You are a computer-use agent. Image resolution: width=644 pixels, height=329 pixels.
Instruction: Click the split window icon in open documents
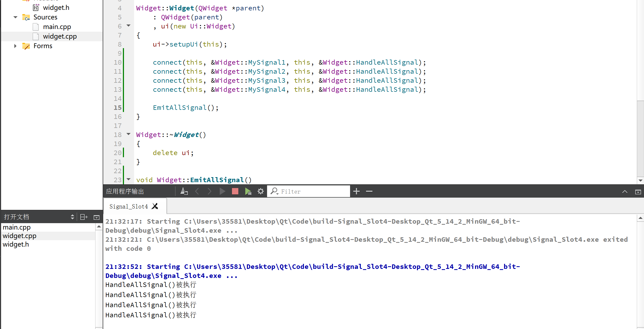click(84, 217)
